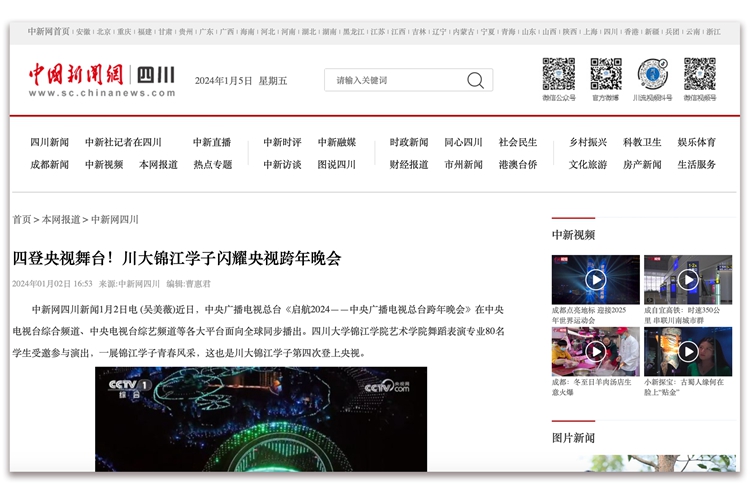Go to 娱乐体育
The height and width of the screenshot is (500, 750).
click(697, 142)
